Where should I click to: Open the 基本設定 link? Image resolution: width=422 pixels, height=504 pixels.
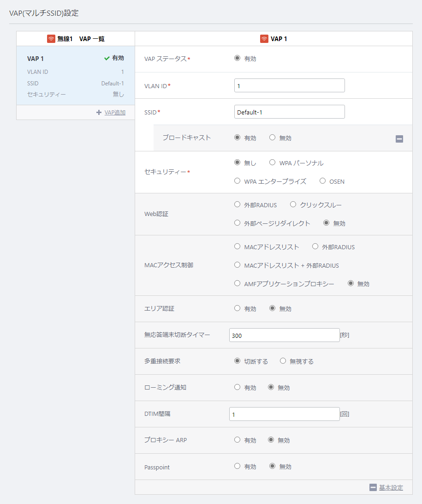click(x=391, y=487)
